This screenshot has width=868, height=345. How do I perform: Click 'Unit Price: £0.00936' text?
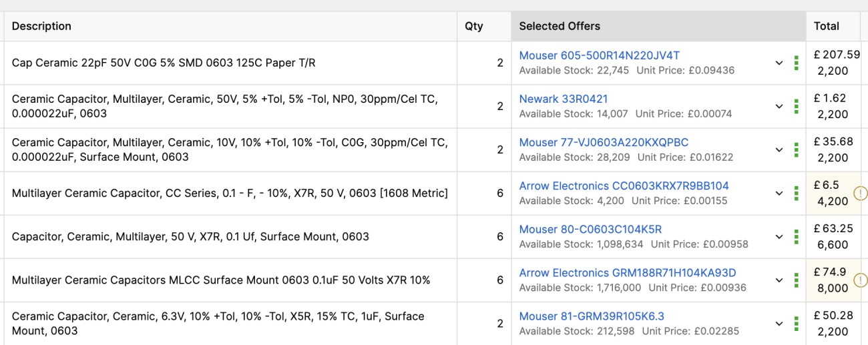coord(698,287)
